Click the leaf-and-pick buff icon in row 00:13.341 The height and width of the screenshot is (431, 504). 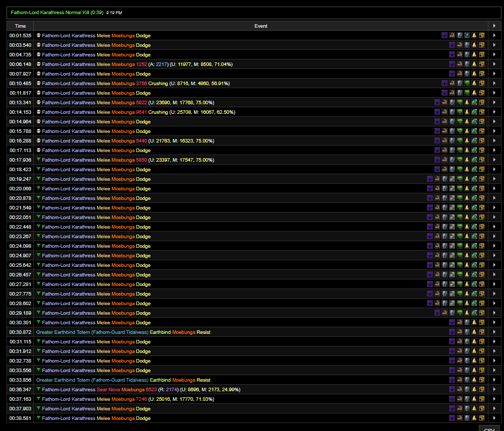coord(474,103)
